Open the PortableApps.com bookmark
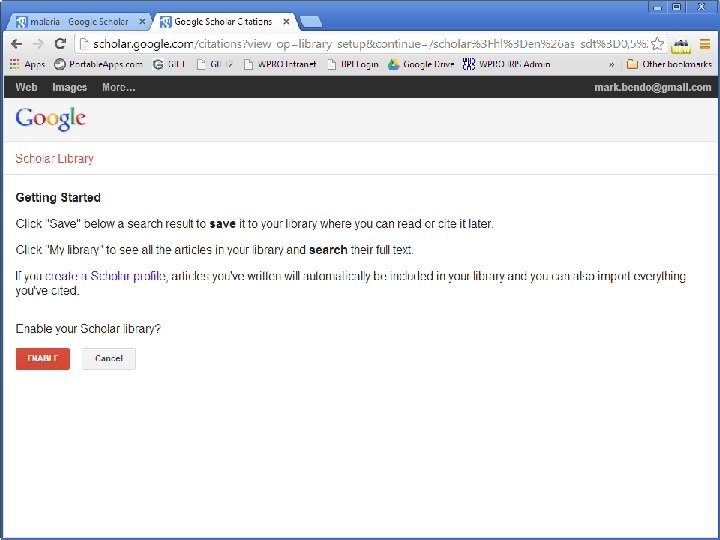The width and height of the screenshot is (720, 540). click(x=98, y=64)
